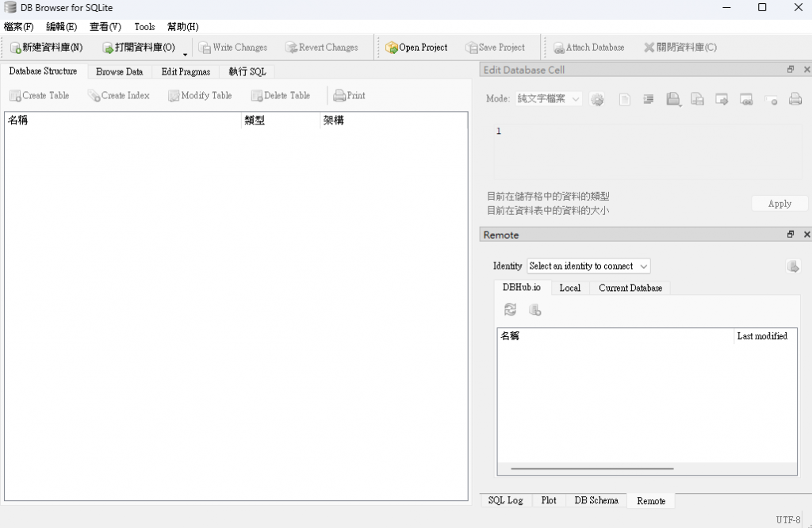Switch to the DBHub.io tab

(522, 287)
